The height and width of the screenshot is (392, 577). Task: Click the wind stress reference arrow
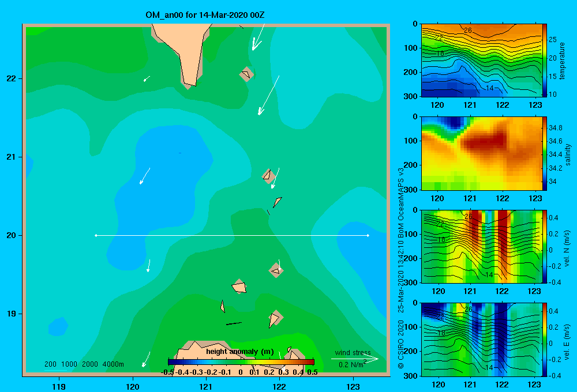355,359
